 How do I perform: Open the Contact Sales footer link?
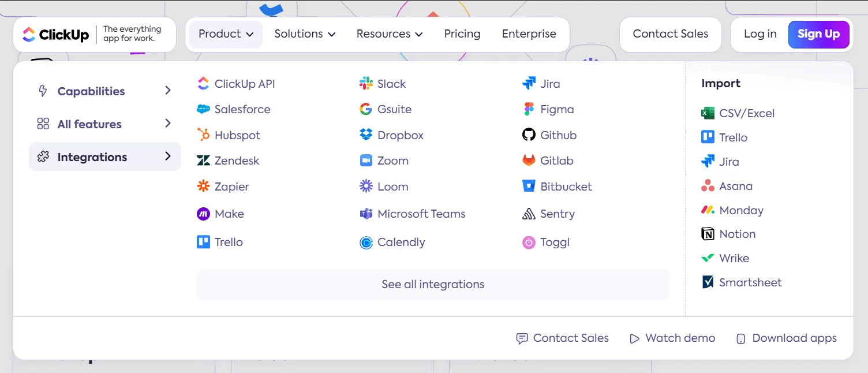click(562, 338)
